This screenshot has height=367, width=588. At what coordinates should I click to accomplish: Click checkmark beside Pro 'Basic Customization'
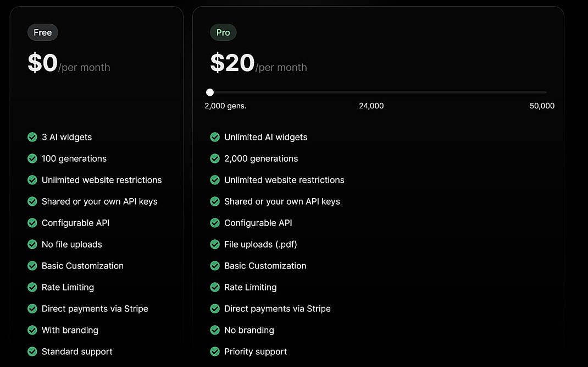[x=215, y=266]
